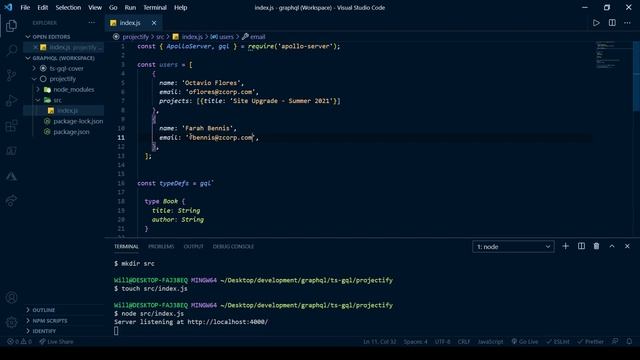The image size is (640, 360).
Task: Select the Terminal panel tab
Action: click(126, 247)
